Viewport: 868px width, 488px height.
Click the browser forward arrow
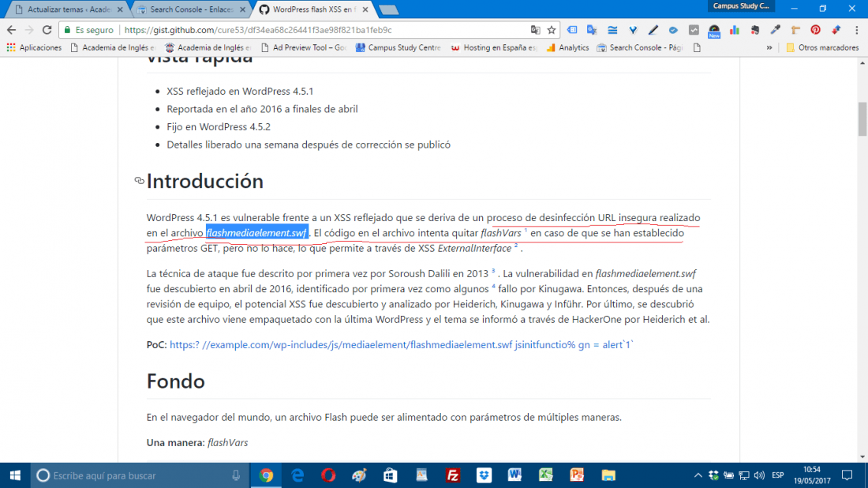click(29, 30)
